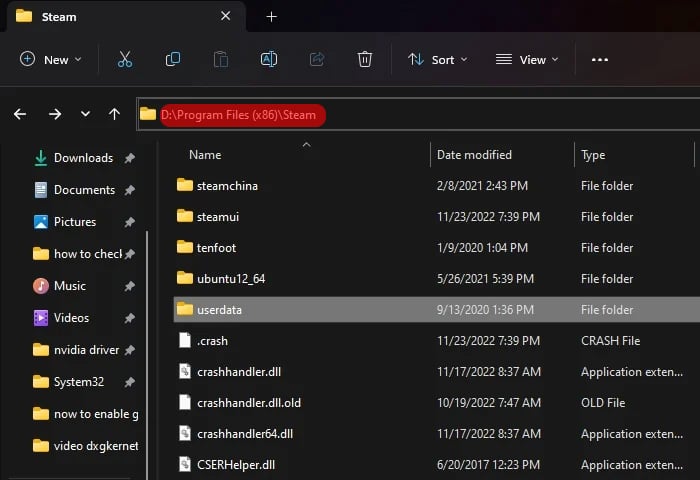The image size is (700, 480).
Task: Expand the Sort dropdown
Action: click(437, 59)
